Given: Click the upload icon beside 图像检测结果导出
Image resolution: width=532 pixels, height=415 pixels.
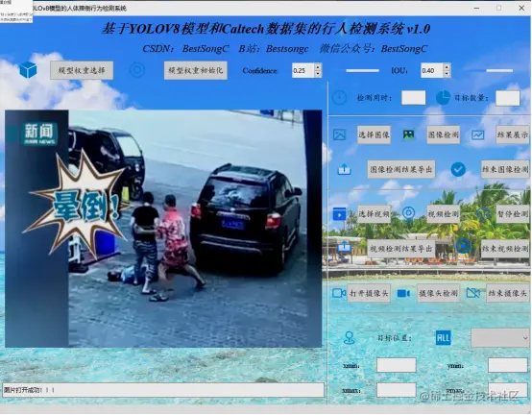Looking at the screenshot, I should coord(344,169).
